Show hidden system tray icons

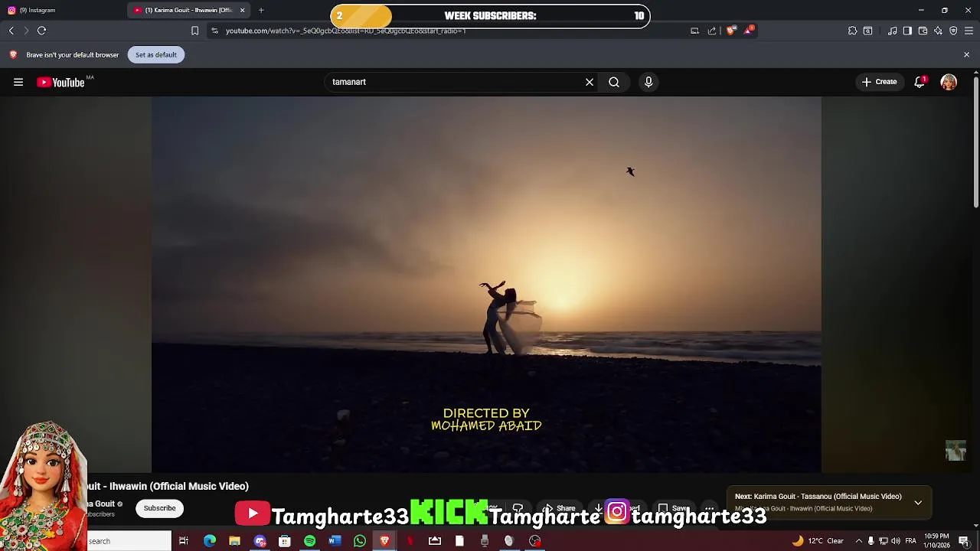(x=858, y=541)
